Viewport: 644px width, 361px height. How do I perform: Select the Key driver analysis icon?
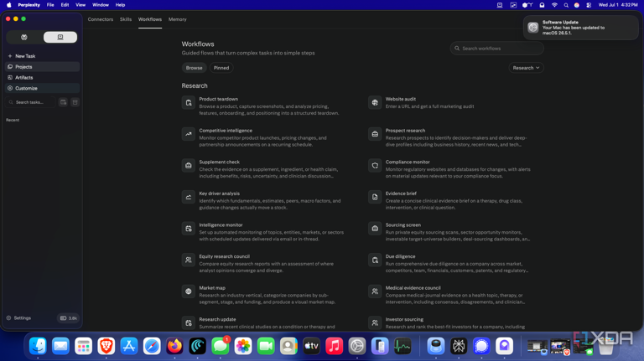pyautogui.click(x=189, y=197)
